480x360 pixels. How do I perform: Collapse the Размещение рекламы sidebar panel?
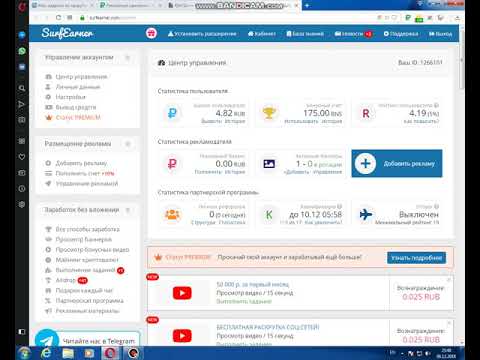(x=127, y=144)
